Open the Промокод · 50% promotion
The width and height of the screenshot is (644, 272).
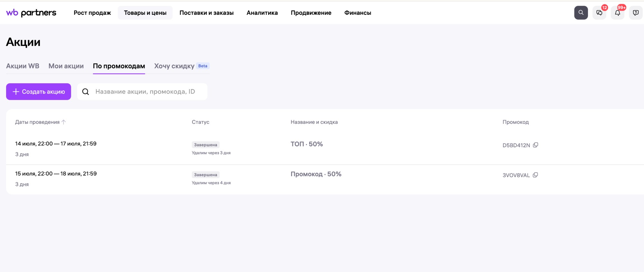pos(316,174)
